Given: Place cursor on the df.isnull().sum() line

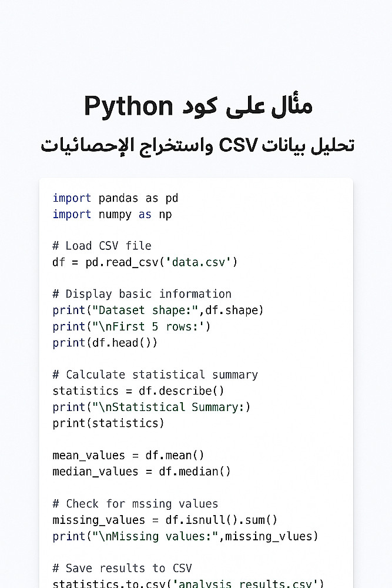Looking at the screenshot, I should tap(165, 520).
